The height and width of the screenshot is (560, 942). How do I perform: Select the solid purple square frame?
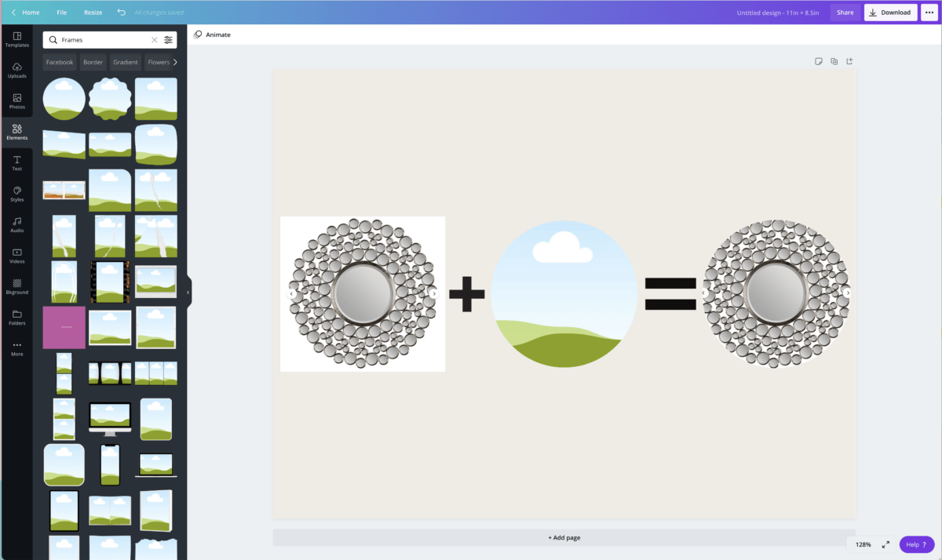(x=64, y=327)
